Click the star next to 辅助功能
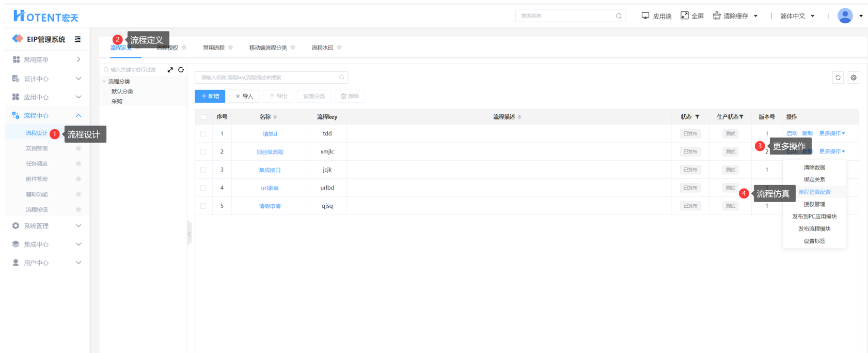 (x=78, y=194)
